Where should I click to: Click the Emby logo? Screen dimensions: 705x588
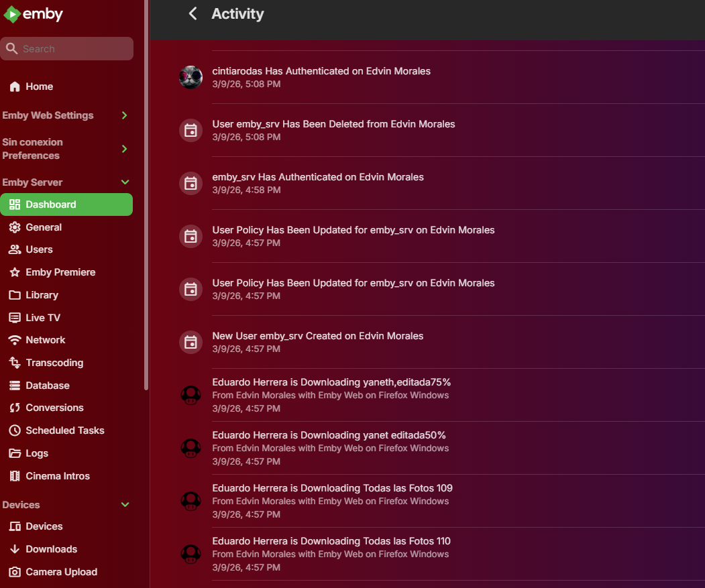pyautogui.click(x=34, y=14)
